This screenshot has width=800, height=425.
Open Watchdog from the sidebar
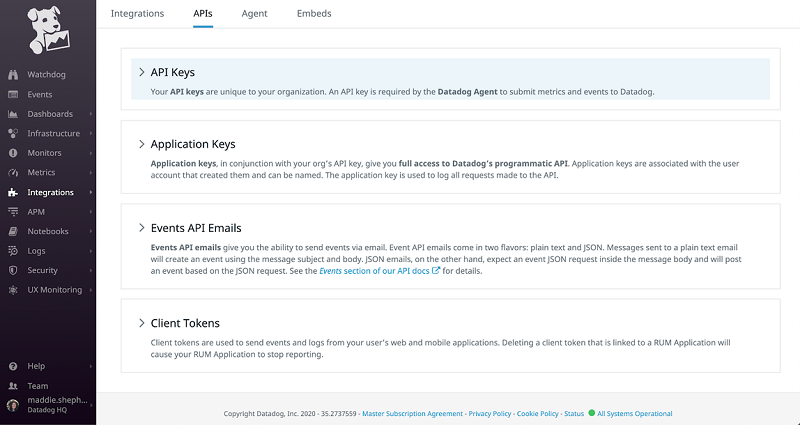[46, 74]
